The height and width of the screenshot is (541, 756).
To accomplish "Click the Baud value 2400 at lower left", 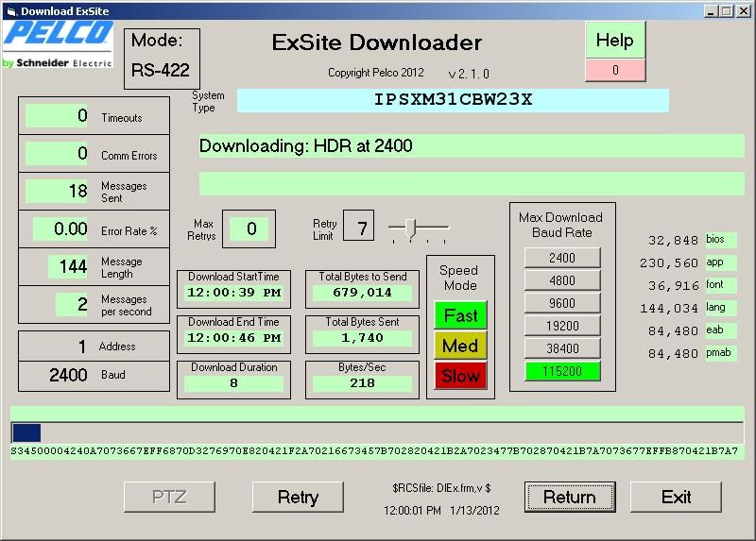I will (x=68, y=375).
